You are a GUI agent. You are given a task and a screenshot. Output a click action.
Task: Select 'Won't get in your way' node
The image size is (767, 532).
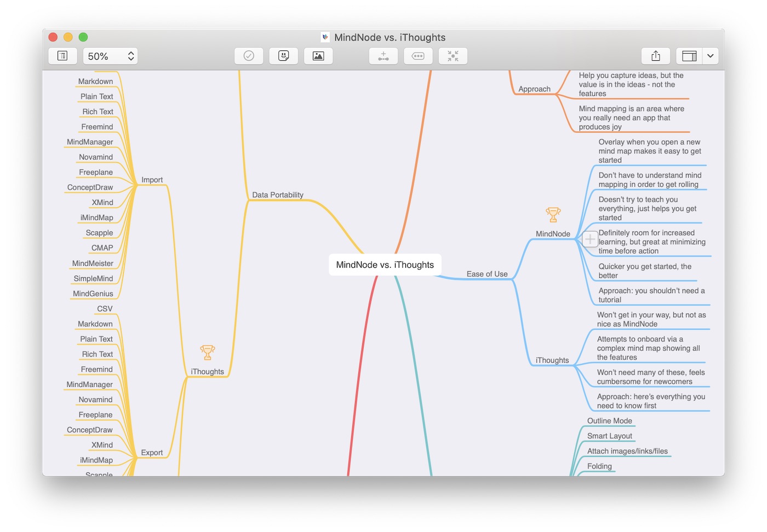(x=651, y=319)
